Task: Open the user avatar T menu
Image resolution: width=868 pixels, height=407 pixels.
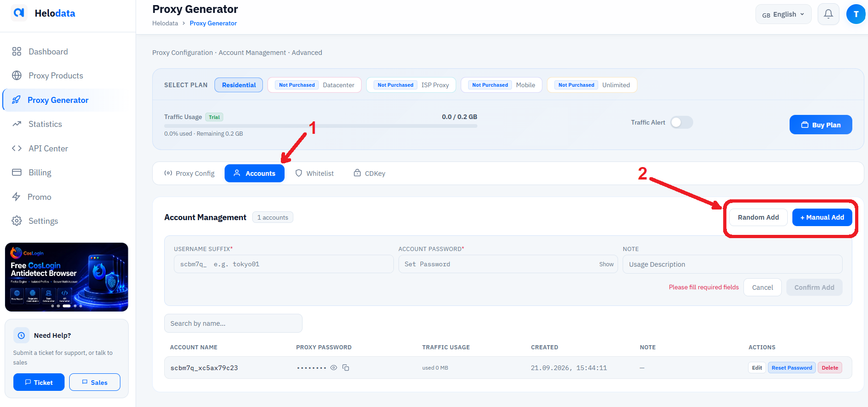Action: coord(856,14)
